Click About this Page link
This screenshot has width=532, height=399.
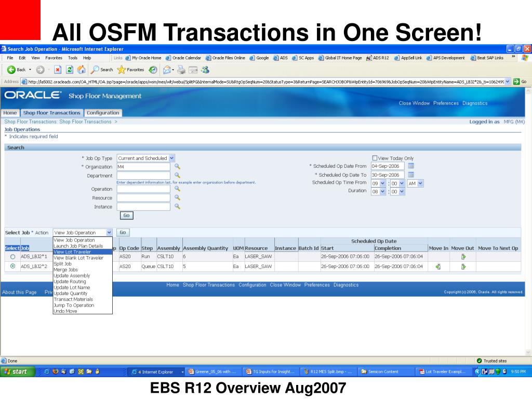[x=19, y=292]
